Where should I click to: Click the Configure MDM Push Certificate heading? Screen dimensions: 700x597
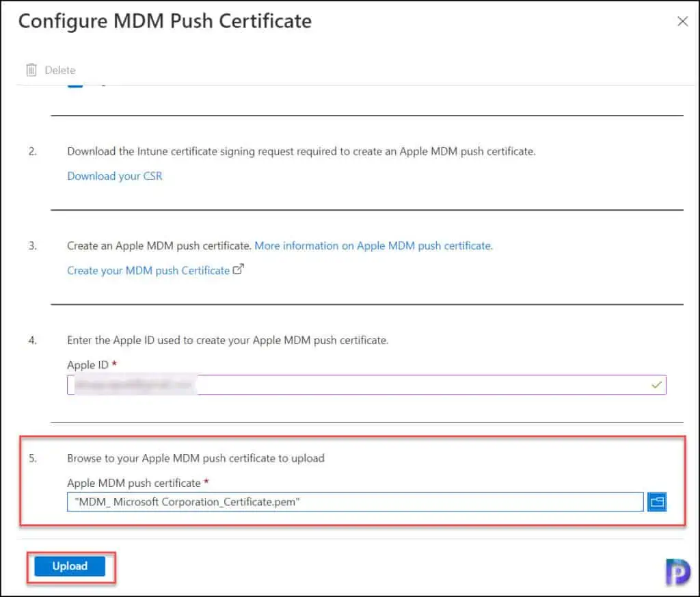165,21
